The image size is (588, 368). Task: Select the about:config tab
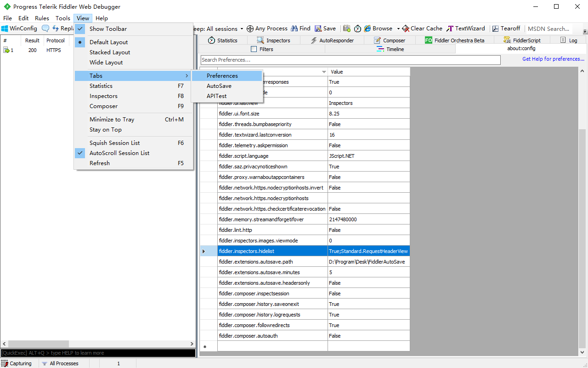coord(521,49)
